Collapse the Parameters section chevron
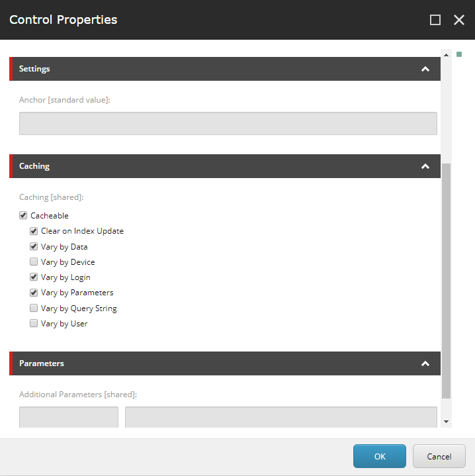This screenshot has height=476, width=475. coord(425,363)
